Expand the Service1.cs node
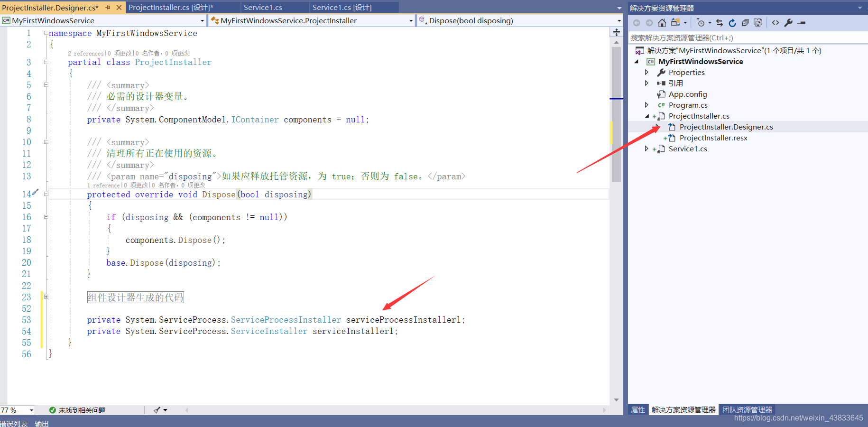The width and height of the screenshot is (868, 427). (x=646, y=149)
